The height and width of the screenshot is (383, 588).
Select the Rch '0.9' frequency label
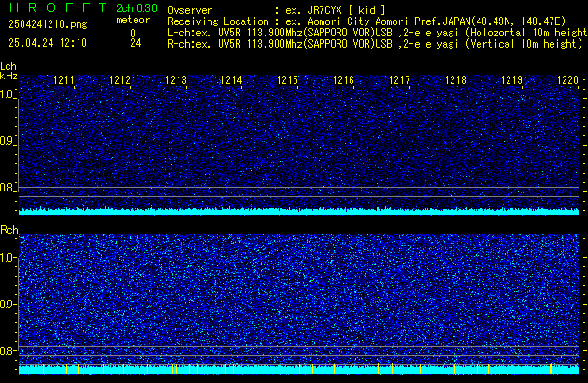pyautogui.click(x=7, y=304)
